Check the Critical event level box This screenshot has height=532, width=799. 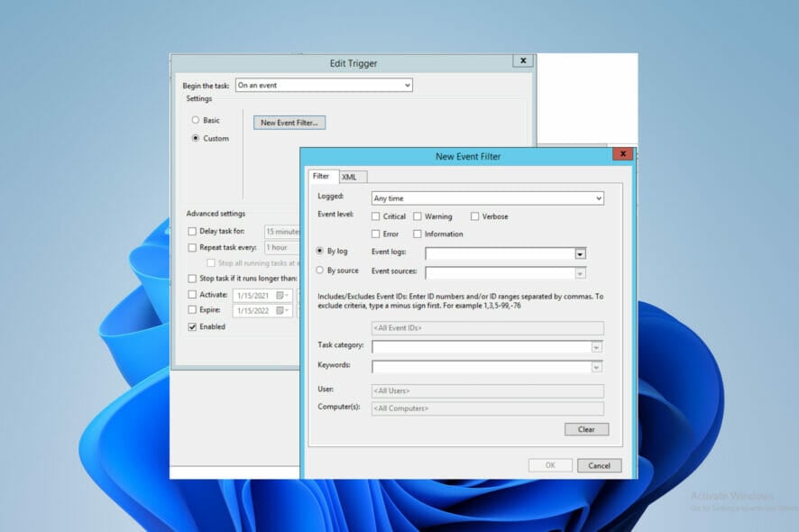coord(375,216)
